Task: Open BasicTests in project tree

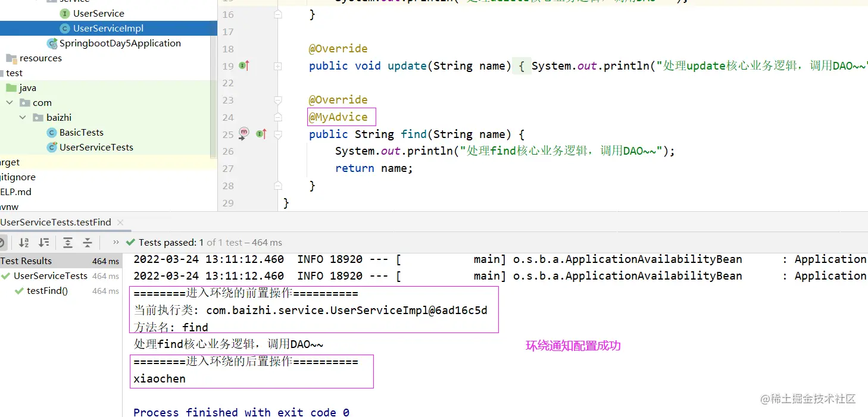Action: tap(82, 132)
